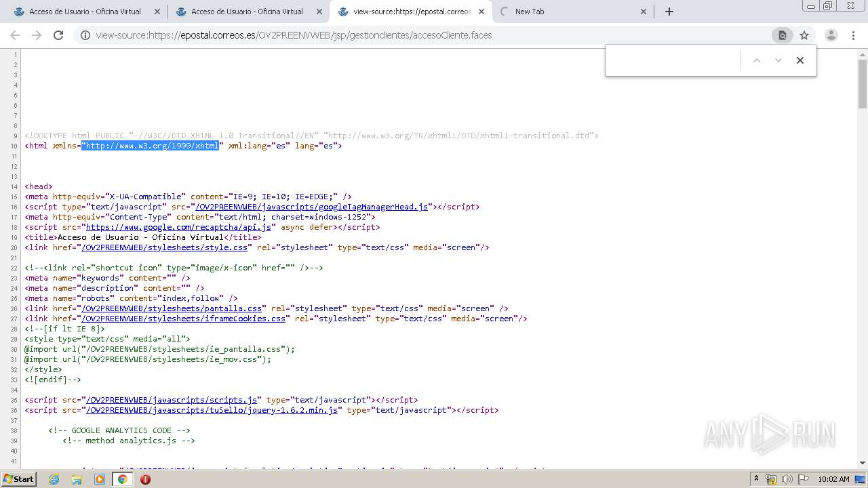This screenshot has height=488, width=868.
Task: Close the second Acceso de Usuario tab
Action: coord(319,12)
